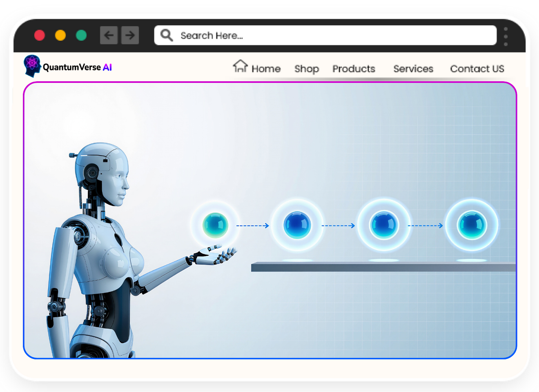Click the browser forward arrow button
The height and width of the screenshot is (392, 539).
130,36
